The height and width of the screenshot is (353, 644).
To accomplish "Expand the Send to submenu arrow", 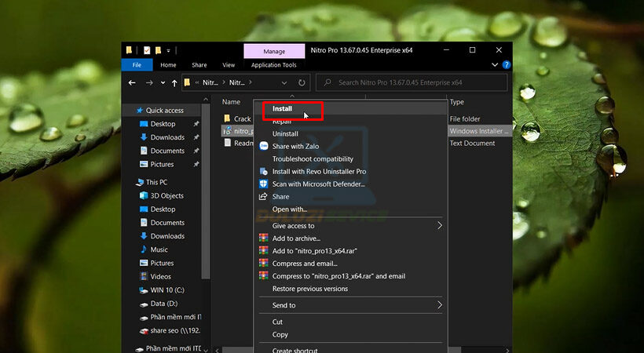I will click(440, 305).
